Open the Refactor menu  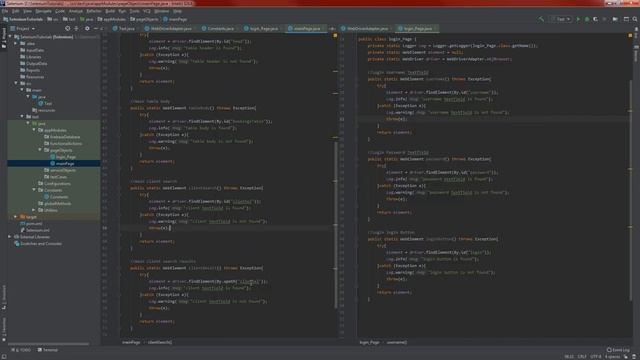click(93, 11)
